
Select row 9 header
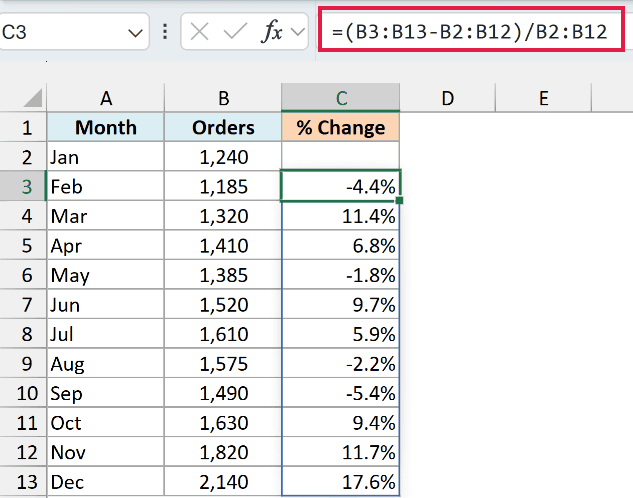(23, 363)
